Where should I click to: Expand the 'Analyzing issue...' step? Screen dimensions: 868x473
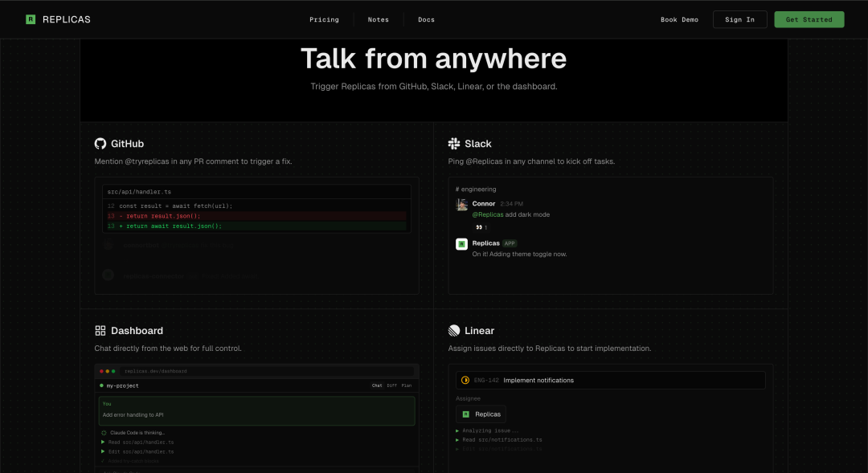(487, 430)
